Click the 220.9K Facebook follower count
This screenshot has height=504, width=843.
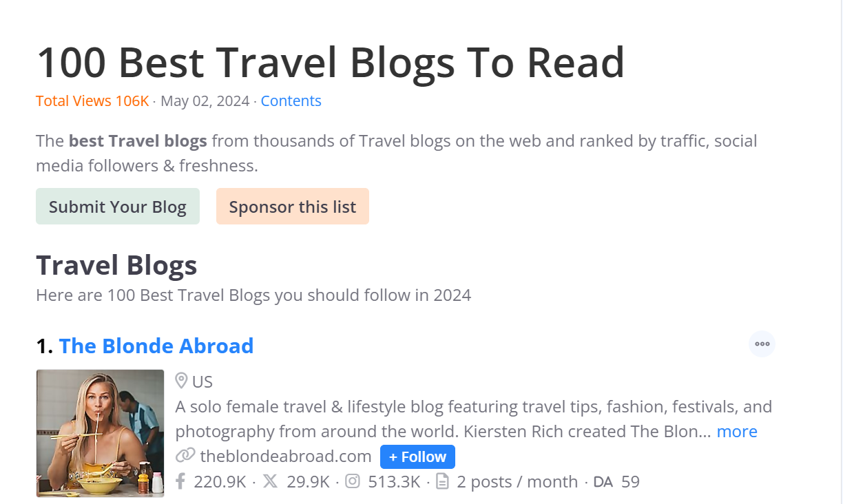pos(219,481)
